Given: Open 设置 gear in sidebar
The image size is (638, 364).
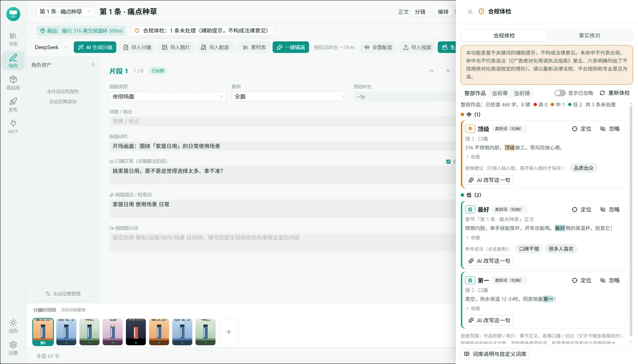Looking at the screenshot, I should (13, 348).
